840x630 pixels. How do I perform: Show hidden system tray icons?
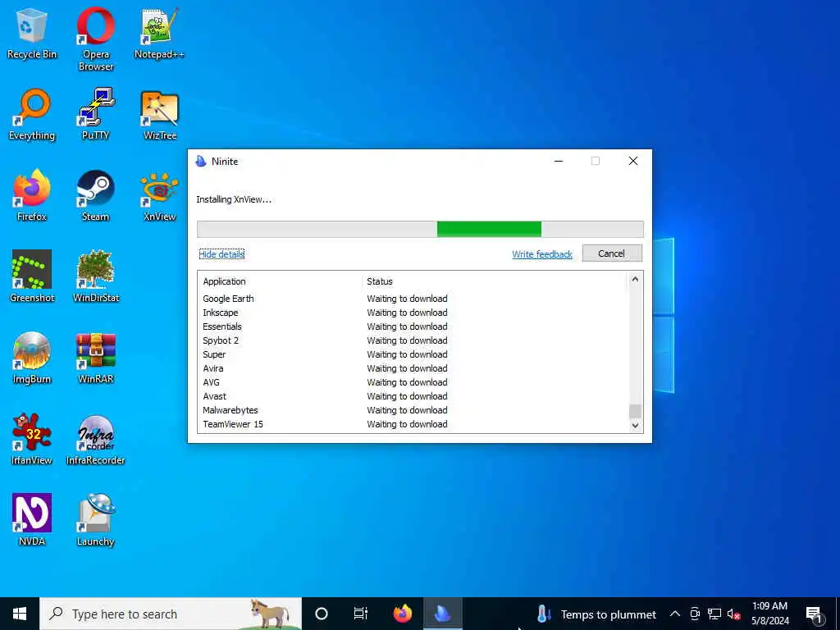coord(675,614)
